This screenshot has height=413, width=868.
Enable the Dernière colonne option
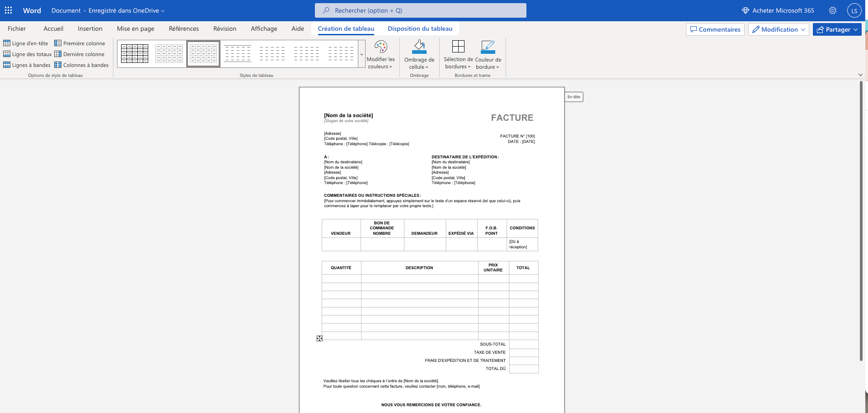tap(80, 54)
